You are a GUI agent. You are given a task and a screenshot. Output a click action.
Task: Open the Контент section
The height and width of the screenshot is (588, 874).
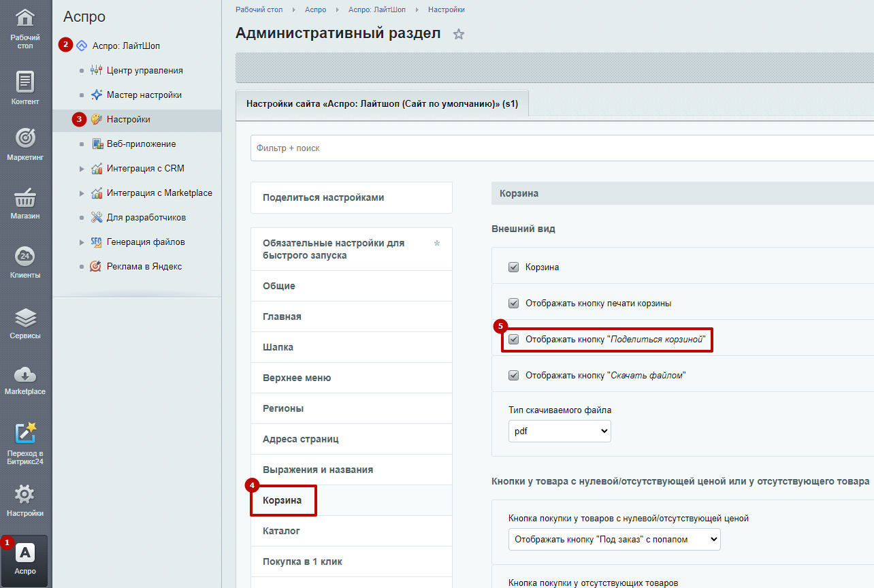[25, 88]
